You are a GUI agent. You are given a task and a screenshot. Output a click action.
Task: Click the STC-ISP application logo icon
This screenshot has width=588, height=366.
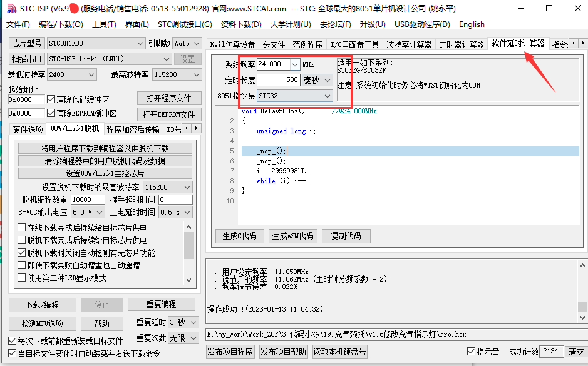coord(12,8)
